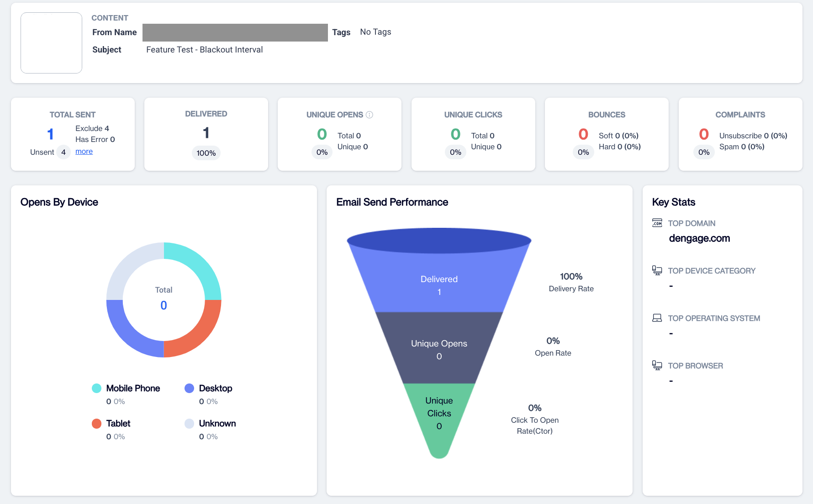Click the Delivered 100% badge
The image size is (813, 504).
coord(206,153)
